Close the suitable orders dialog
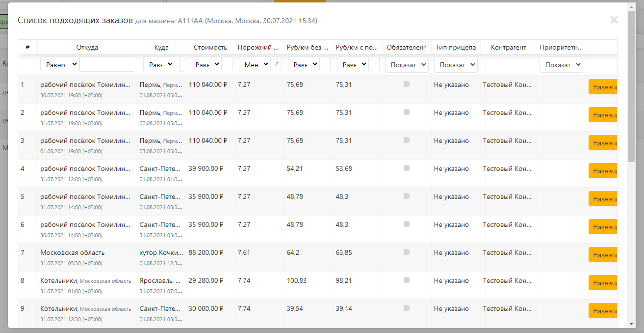 (614, 20)
